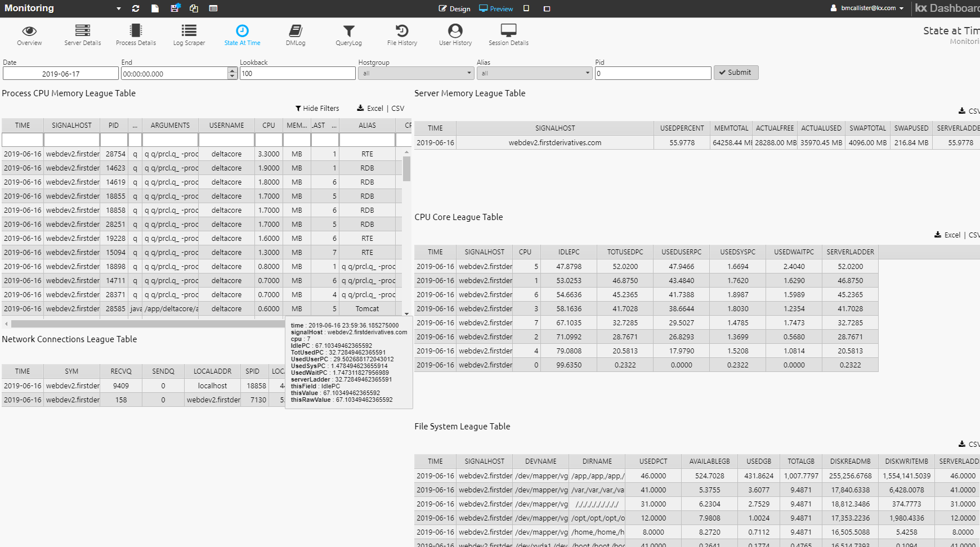Sort CPU Core table by IDLEPC header
This screenshot has height=547, width=980.
pos(569,252)
